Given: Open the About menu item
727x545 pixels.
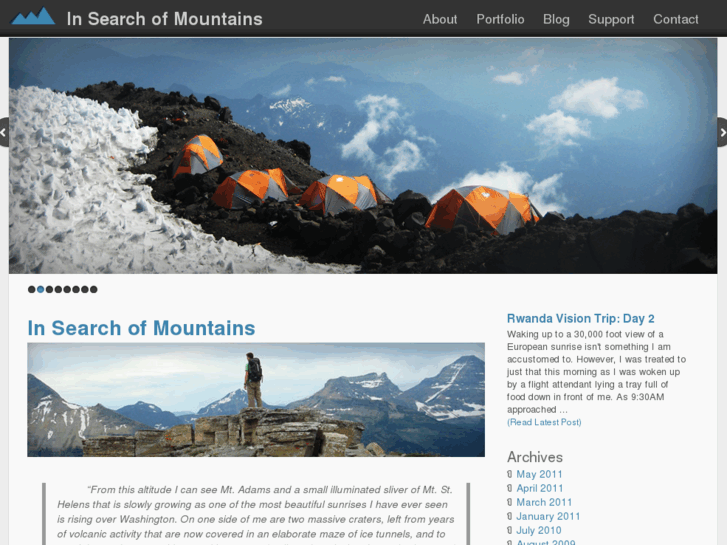Looking at the screenshot, I should (x=440, y=19).
